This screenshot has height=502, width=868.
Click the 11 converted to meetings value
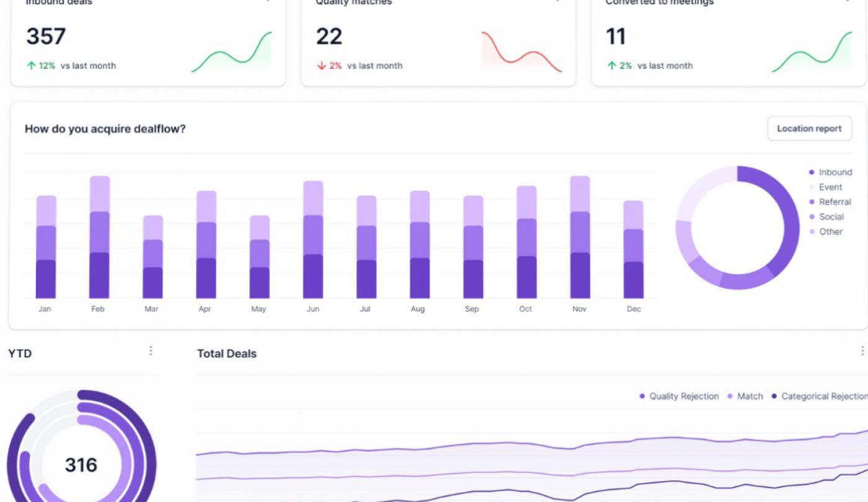click(x=616, y=37)
